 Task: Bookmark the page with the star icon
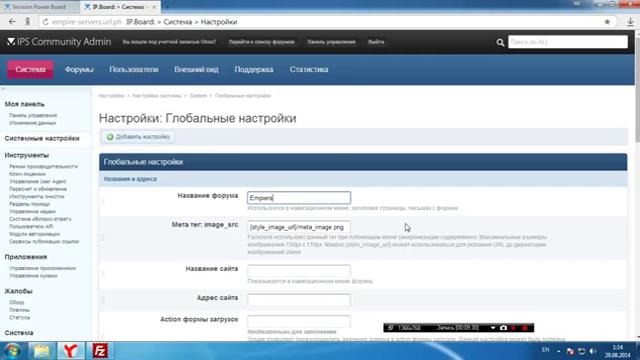pyautogui.click(x=607, y=22)
